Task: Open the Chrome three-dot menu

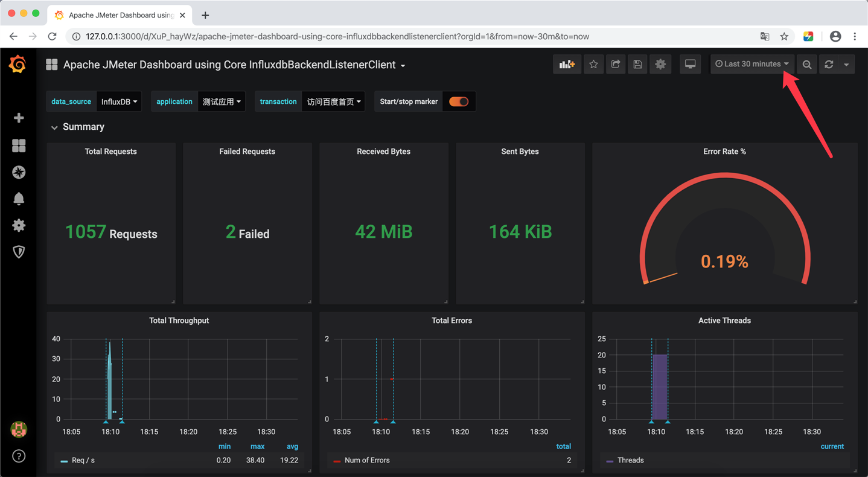Action: point(855,36)
